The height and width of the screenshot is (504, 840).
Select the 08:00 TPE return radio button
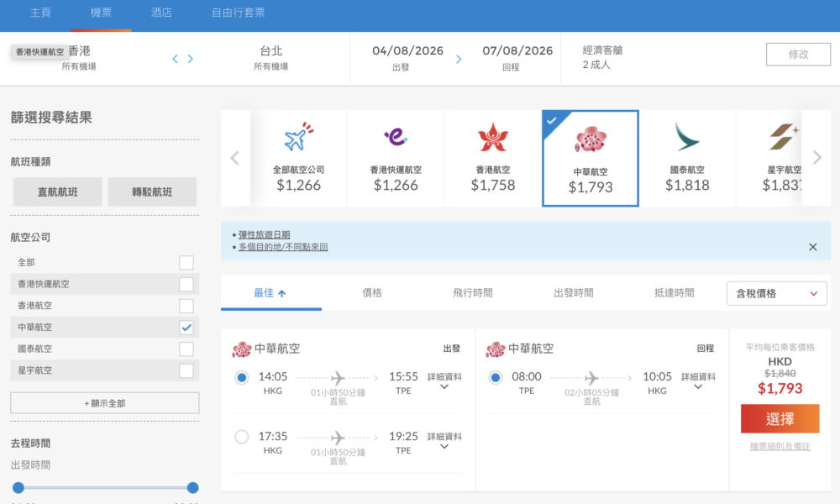(495, 378)
